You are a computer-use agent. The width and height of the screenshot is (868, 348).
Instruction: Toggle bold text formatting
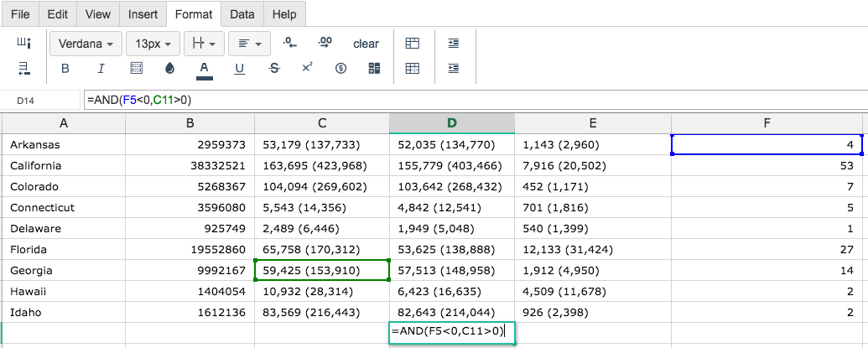pos(65,69)
